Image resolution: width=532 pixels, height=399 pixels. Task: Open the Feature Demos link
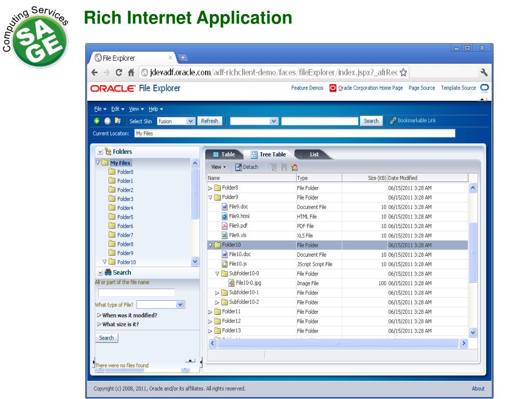[307, 88]
